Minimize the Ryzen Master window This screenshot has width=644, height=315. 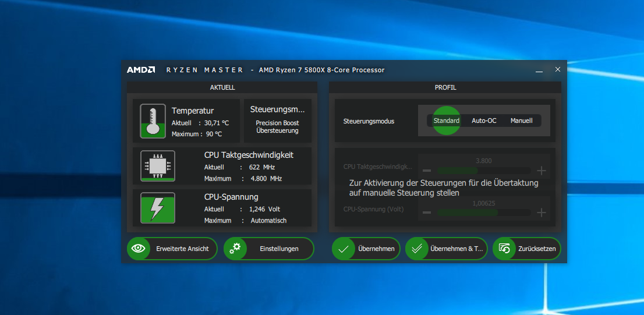pyautogui.click(x=539, y=70)
